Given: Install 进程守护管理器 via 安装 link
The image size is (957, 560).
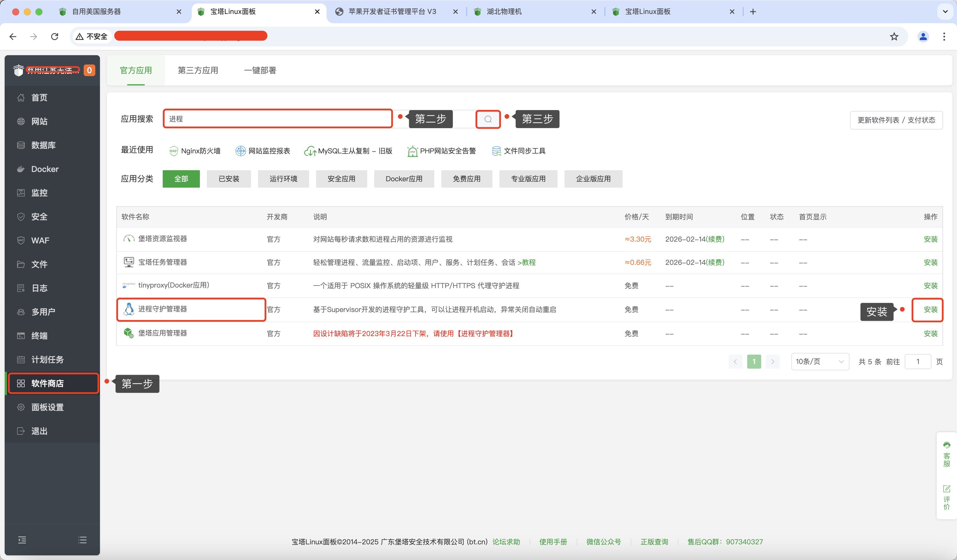Looking at the screenshot, I should click(x=930, y=309).
